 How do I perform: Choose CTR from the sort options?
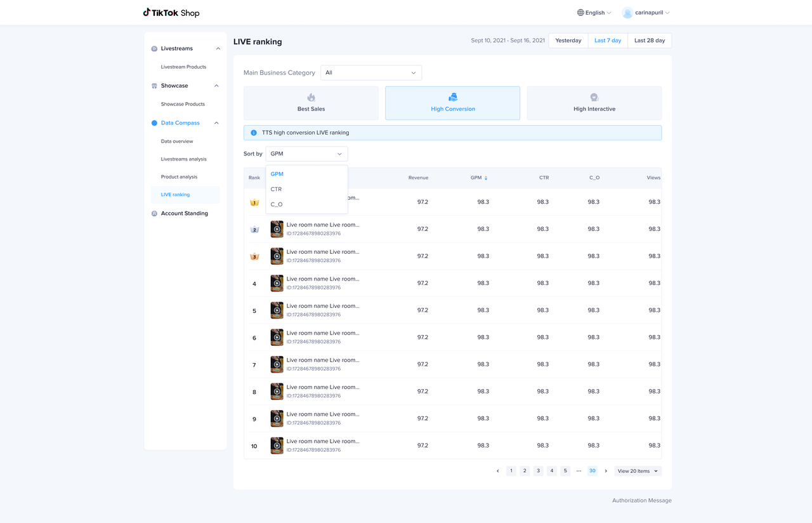click(276, 189)
